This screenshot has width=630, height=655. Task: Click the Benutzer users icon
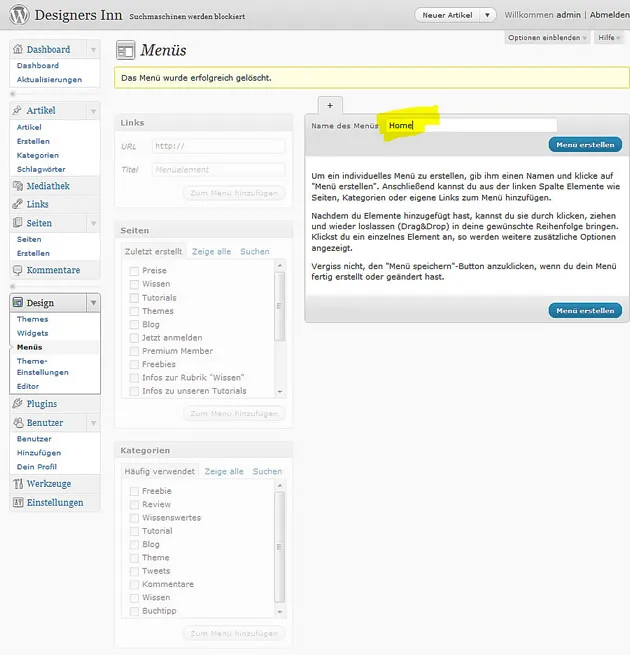click(x=18, y=422)
